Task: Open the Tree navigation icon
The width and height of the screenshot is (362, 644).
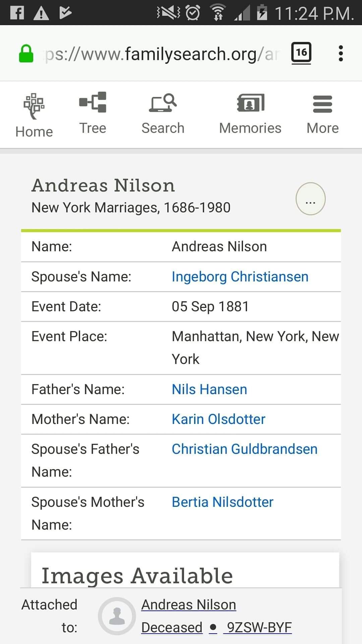Action: click(93, 102)
